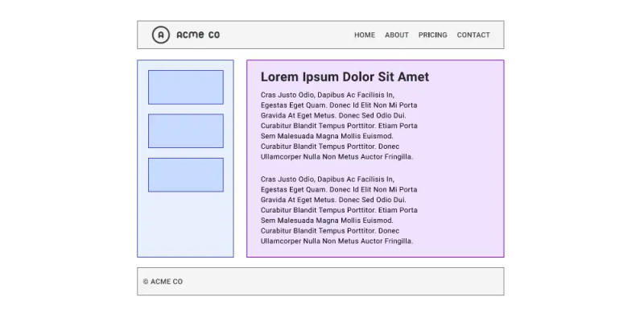Open the PRICING nav link
Image resolution: width=644 pixels, height=322 pixels.
pyautogui.click(x=432, y=35)
